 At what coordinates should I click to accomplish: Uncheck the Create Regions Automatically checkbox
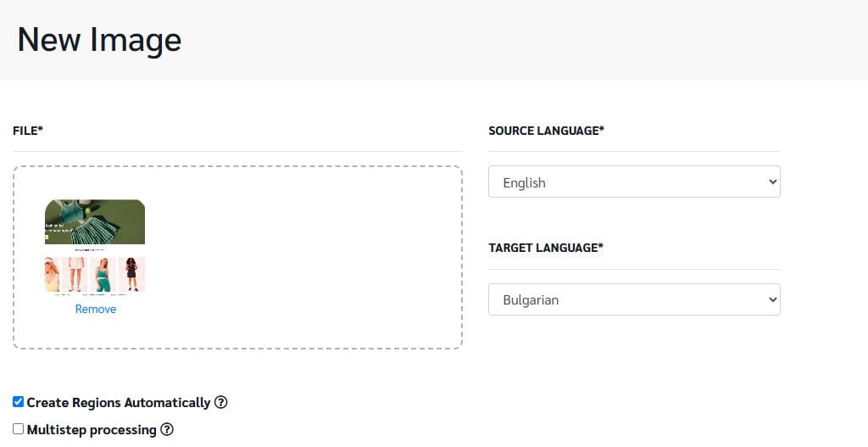(19, 402)
